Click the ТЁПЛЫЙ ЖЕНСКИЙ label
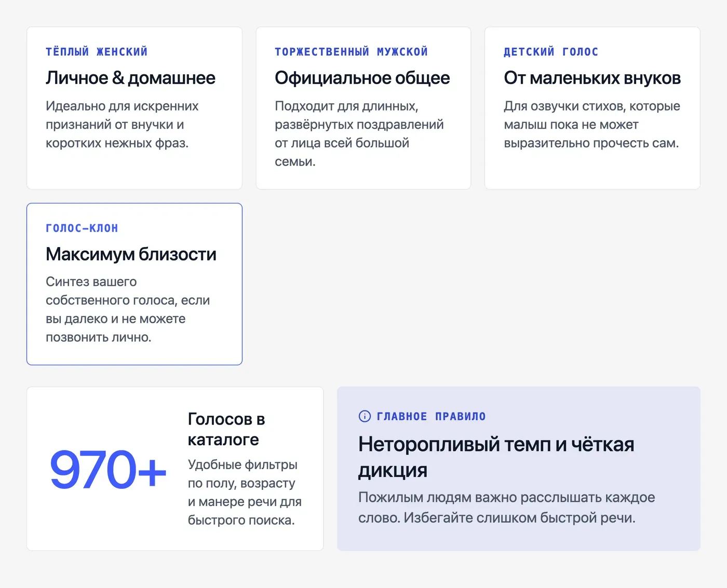The width and height of the screenshot is (727, 588). (x=97, y=52)
